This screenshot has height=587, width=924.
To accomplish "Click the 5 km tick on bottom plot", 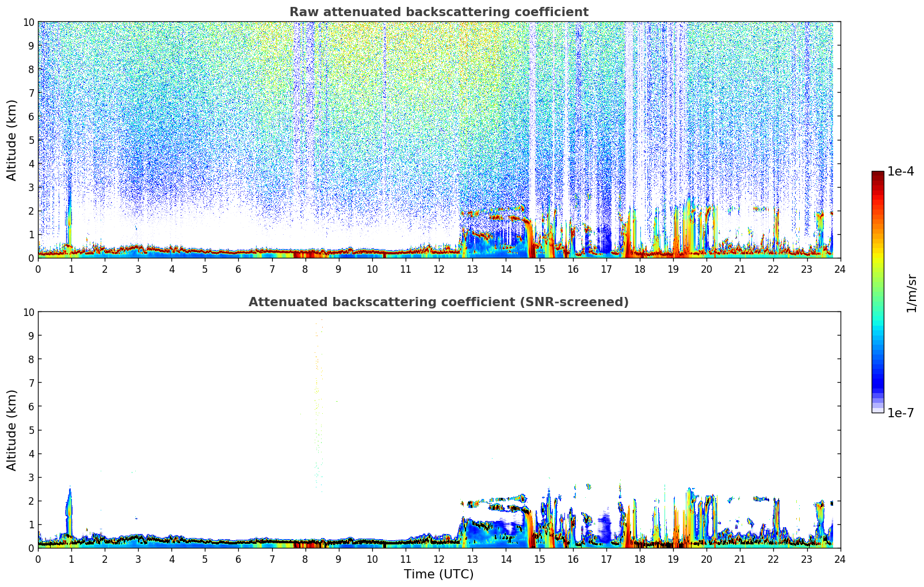I will click(32, 430).
